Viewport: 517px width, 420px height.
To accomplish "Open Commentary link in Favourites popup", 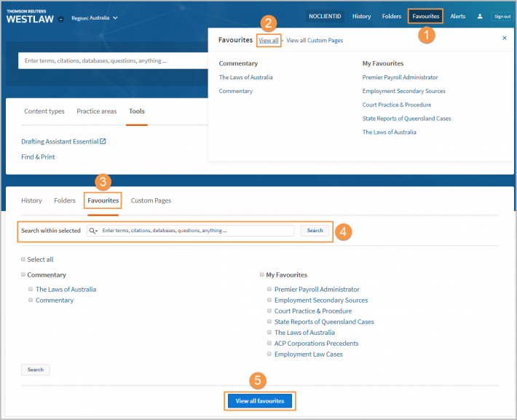I will click(x=236, y=91).
